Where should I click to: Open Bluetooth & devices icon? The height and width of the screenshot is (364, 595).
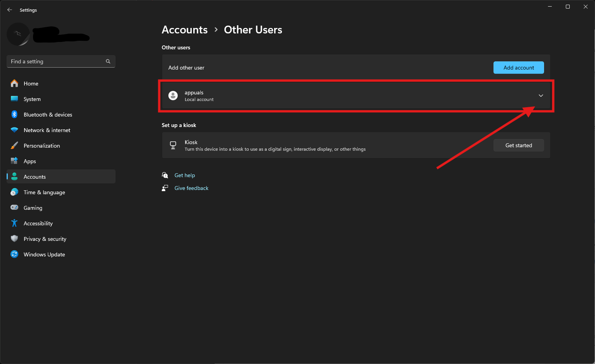click(x=14, y=115)
